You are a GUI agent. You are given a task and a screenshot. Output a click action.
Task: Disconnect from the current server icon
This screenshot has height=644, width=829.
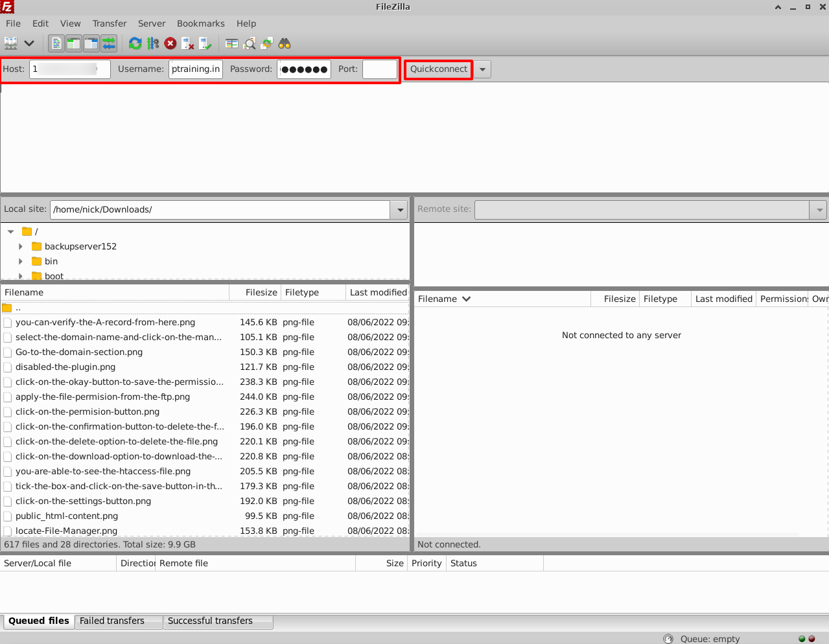pyautogui.click(x=188, y=43)
